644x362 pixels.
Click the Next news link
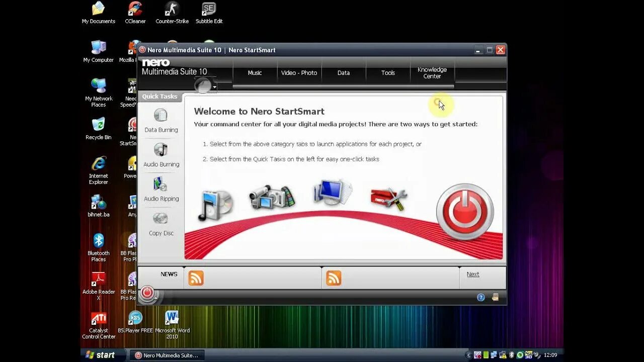coord(473,274)
